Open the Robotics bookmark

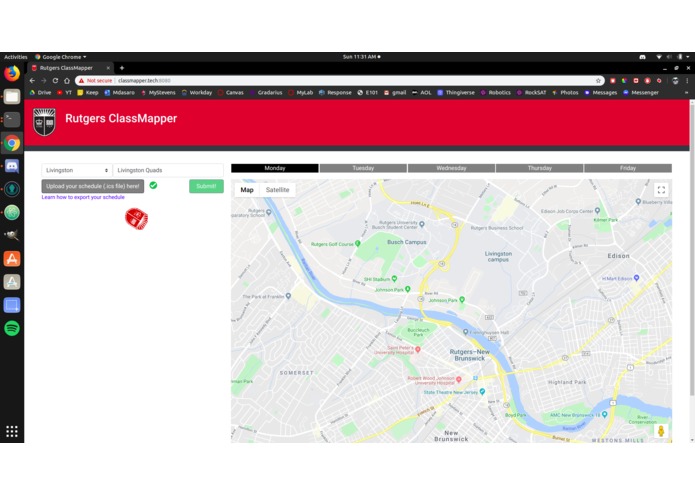tap(496, 93)
